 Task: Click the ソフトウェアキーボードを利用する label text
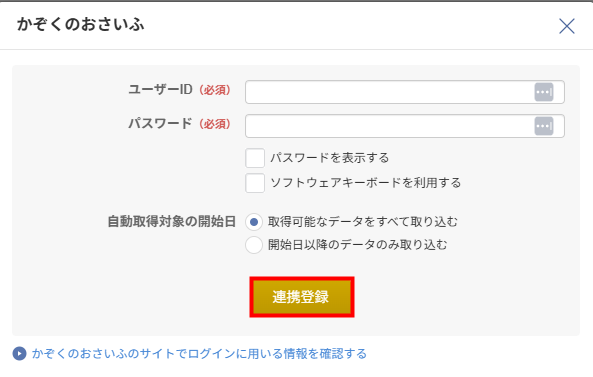click(x=365, y=183)
